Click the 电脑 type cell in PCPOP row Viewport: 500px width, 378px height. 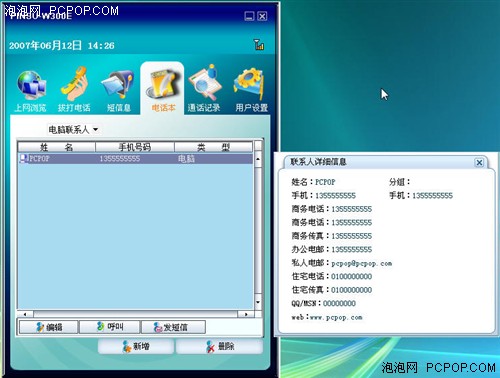tap(186, 159)
